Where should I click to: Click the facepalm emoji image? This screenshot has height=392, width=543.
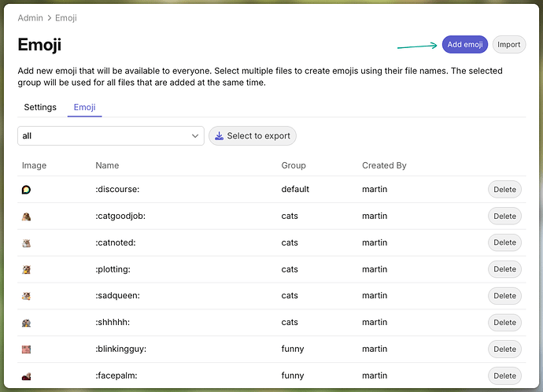(26, 376)
